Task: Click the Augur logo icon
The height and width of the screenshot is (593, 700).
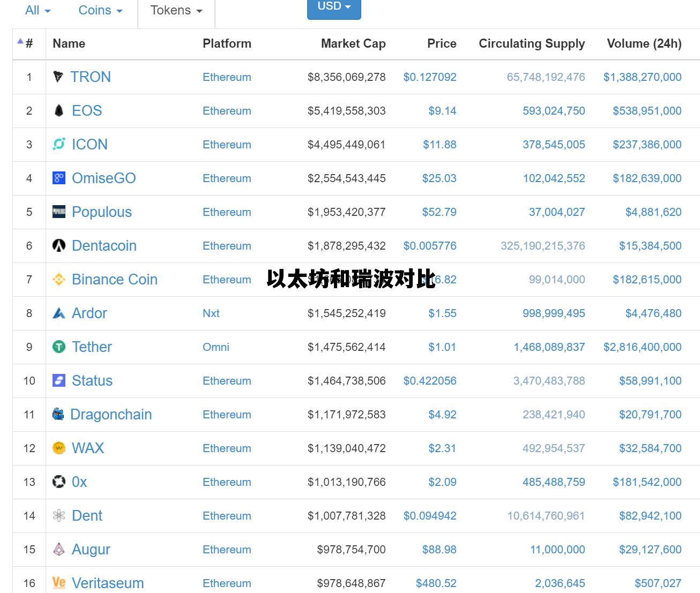Action: click(x=59, y=549)
